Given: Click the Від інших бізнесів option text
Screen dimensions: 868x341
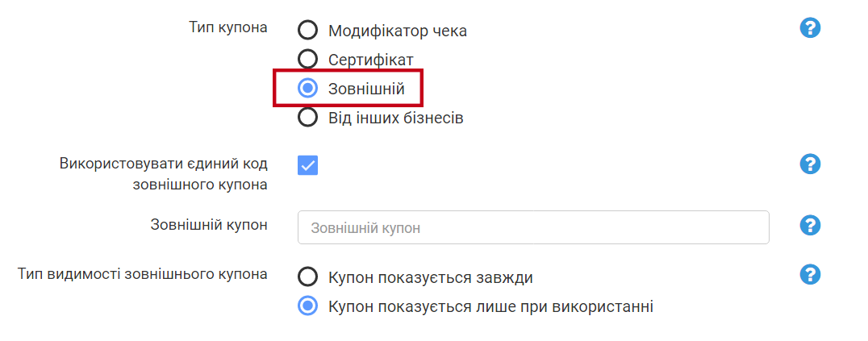Looking at the screenshot, I should [395, 118].
